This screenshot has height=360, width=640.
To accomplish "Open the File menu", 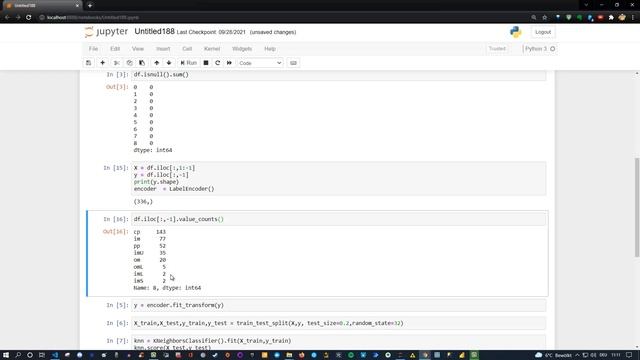I will click(x=93, y=49).
